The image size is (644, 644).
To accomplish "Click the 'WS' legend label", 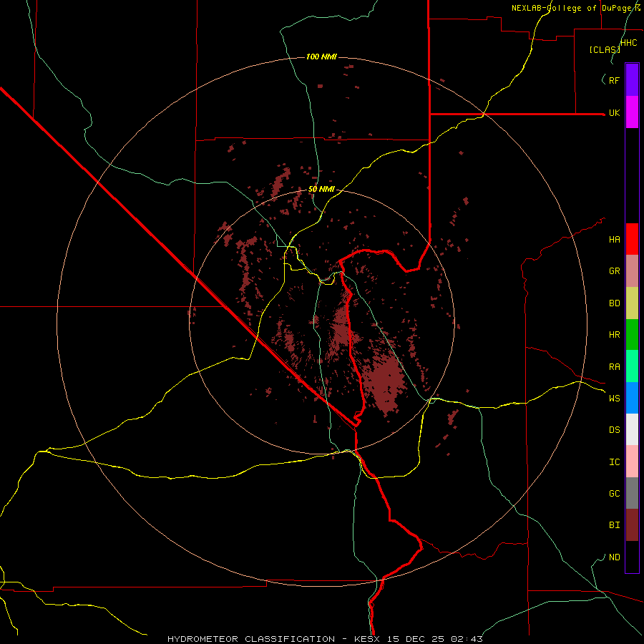I will click(x=615, y=399).
